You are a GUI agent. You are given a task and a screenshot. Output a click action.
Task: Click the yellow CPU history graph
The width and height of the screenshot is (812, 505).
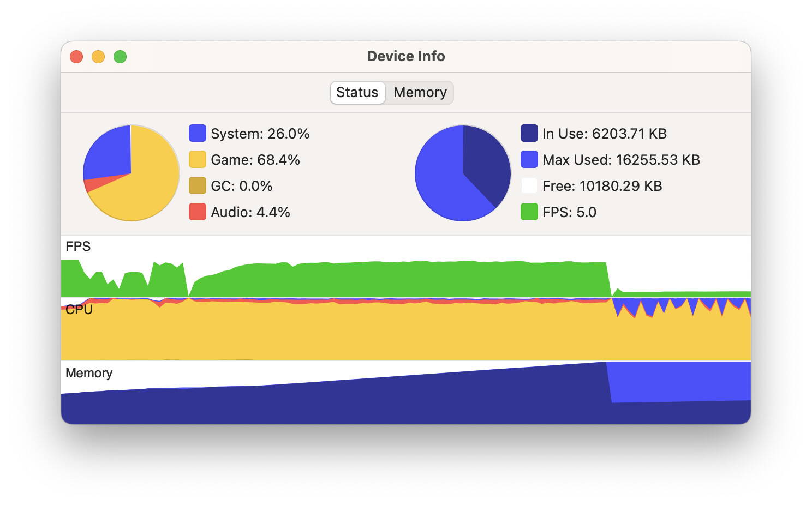[406, 330]
